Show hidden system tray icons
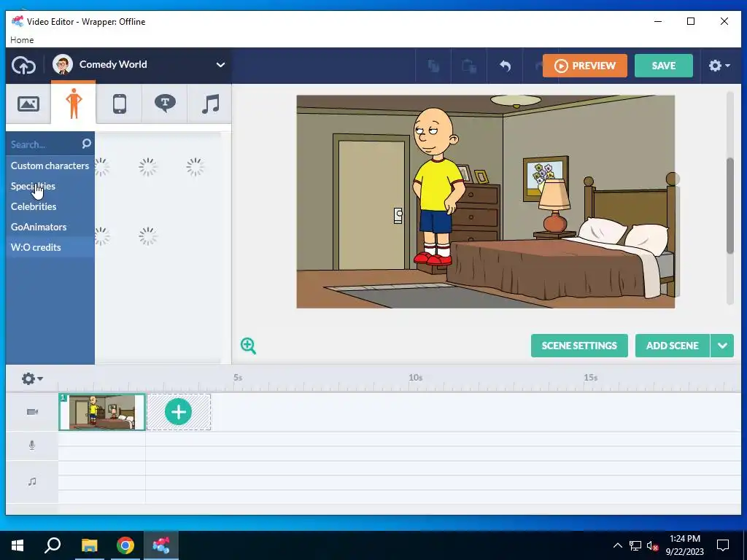Image resolution: width=747 pixels, height=560 pixels. [x=617, y=545]
